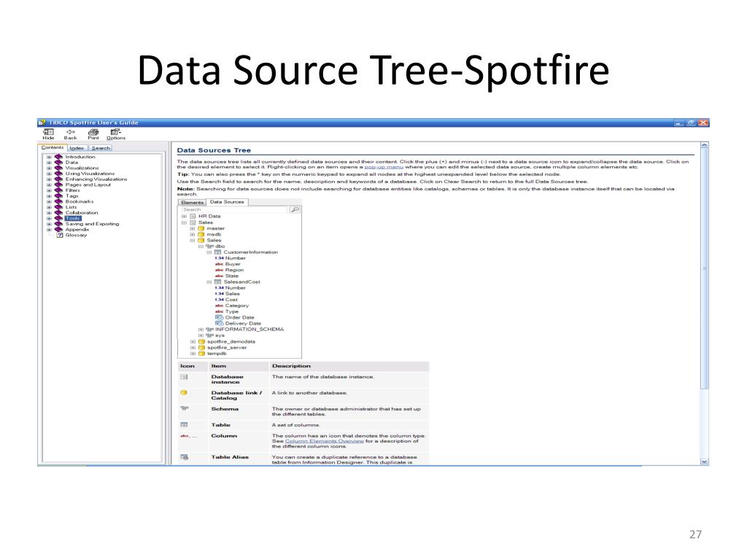Click the spotfire_server catalog icon

tap(201, 348)
